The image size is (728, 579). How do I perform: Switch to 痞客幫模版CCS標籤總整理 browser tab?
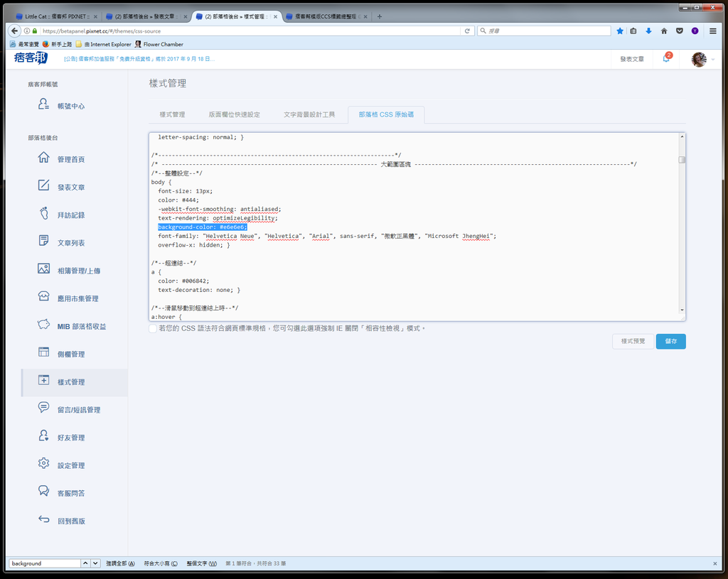(327, 16)
